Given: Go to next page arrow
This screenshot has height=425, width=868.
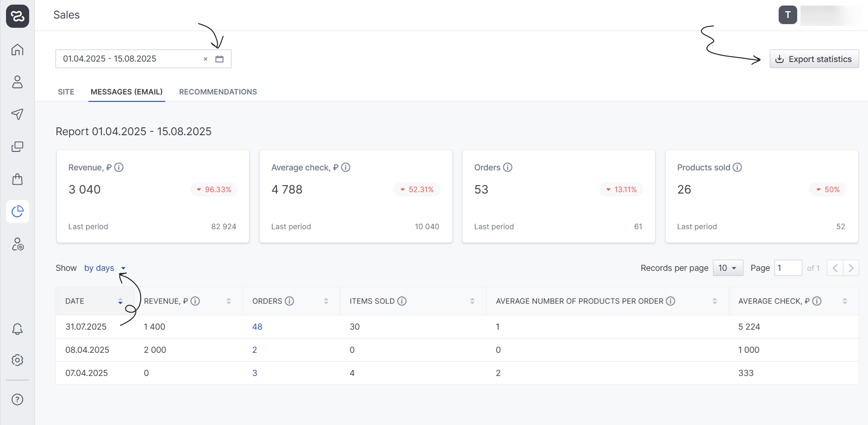Looking at the screenshot, I should coord(851,268).
